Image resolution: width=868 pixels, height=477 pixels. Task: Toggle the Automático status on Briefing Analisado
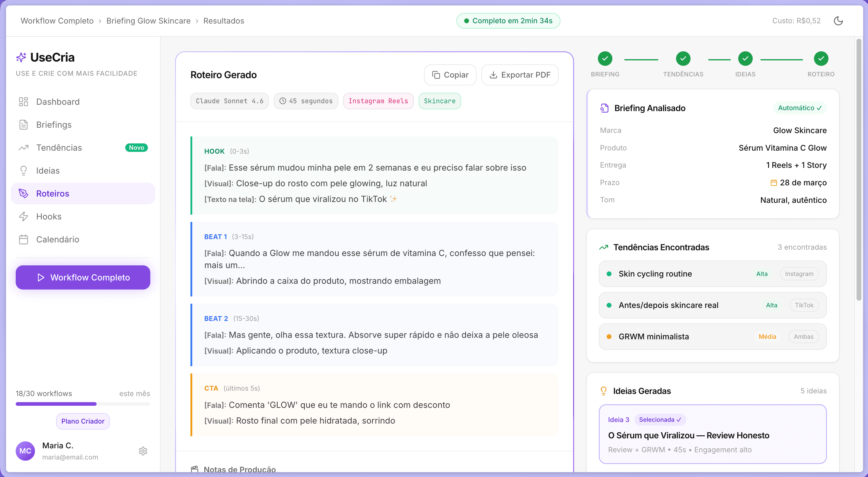click(800, 108)
